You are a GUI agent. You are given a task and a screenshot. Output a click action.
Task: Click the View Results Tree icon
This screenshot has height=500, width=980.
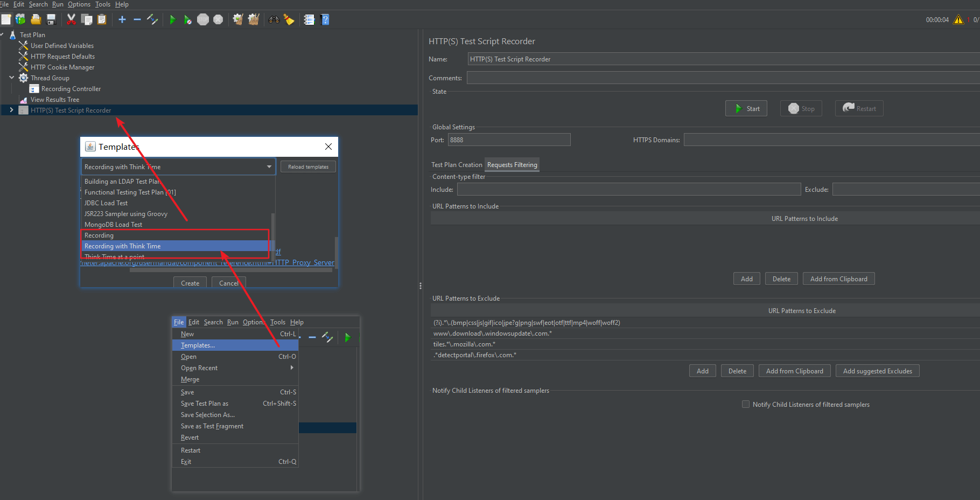(23, 100)
